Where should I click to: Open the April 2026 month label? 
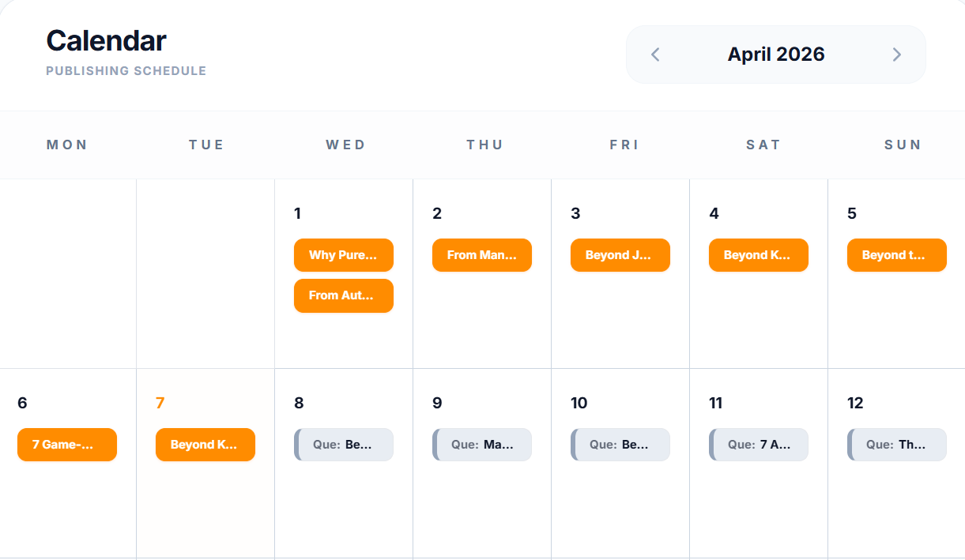776,54
